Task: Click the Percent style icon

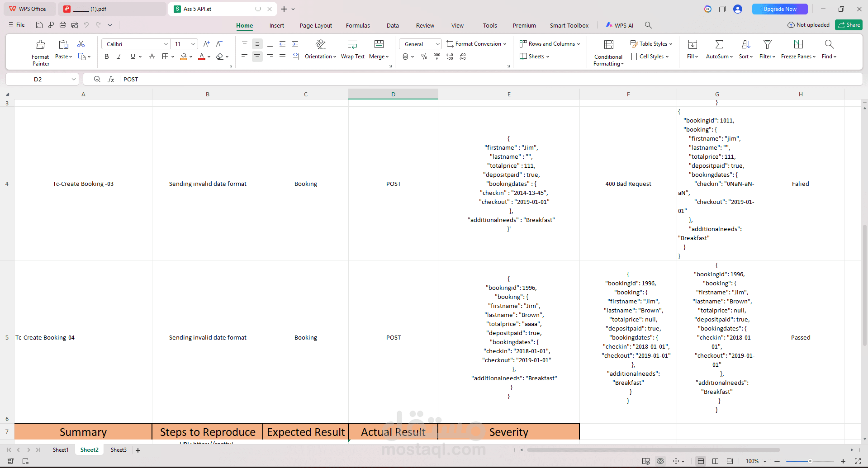Action: coord(424,57)
